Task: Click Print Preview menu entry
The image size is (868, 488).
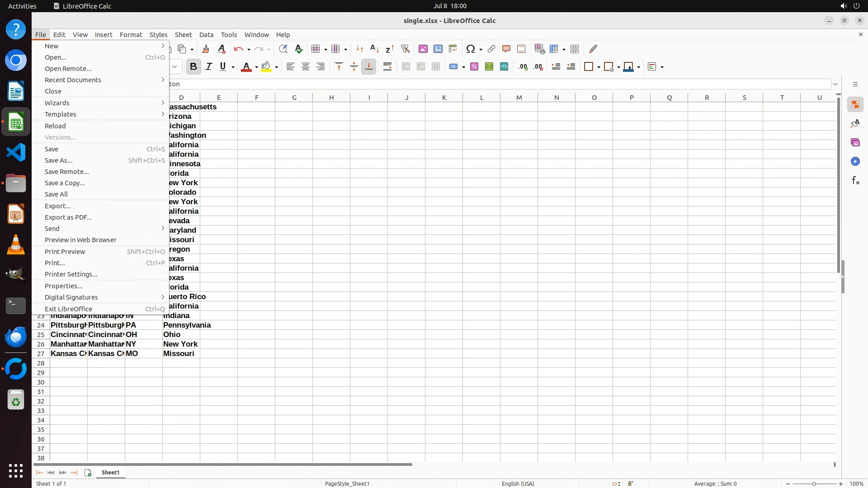Action: [65, 252]
